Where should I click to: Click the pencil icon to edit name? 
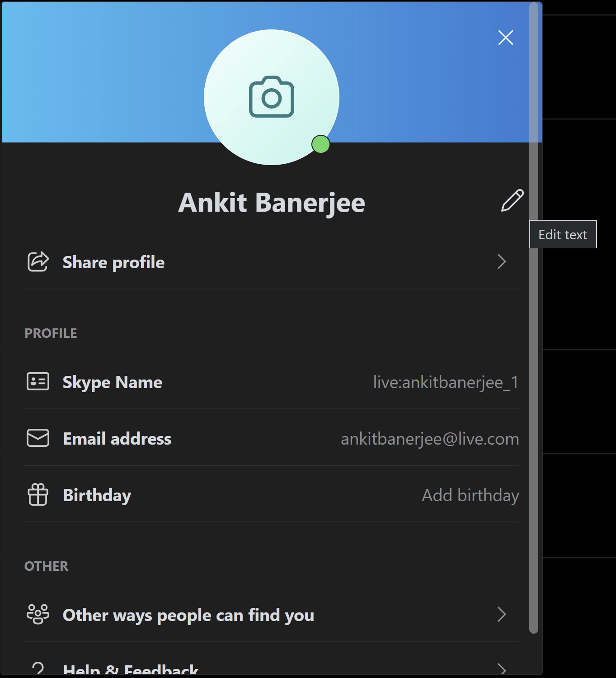pyautogui.click(x=512, y=200)
